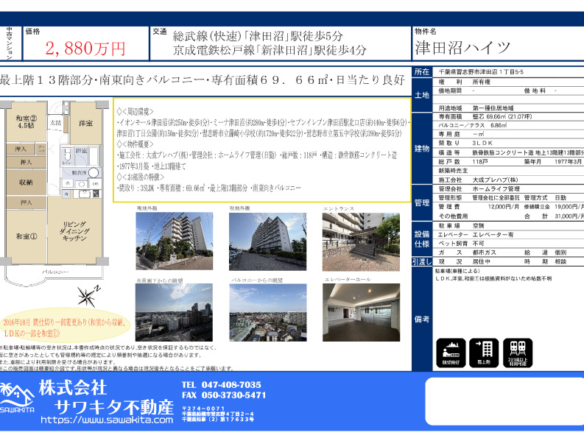Screen dimensions: 584x438
Task: Click the 管理 section header
Action: (x=422, y=203)
